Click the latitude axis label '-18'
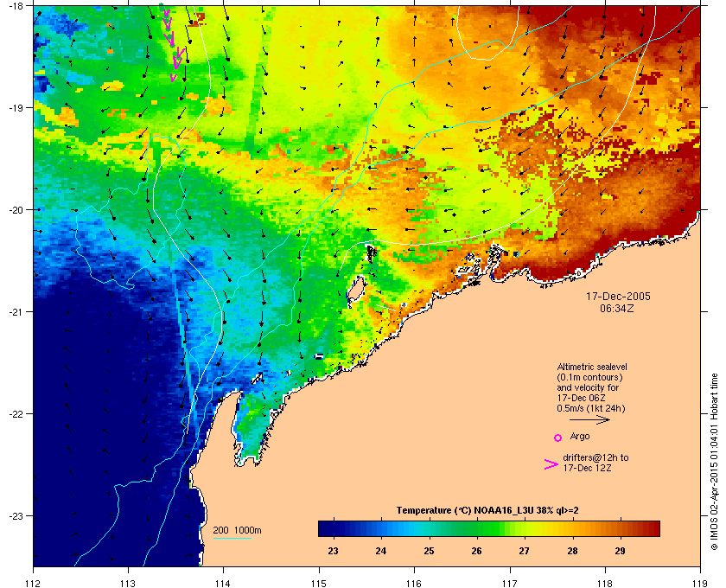The image size is (726, 588). click(16, 5)
